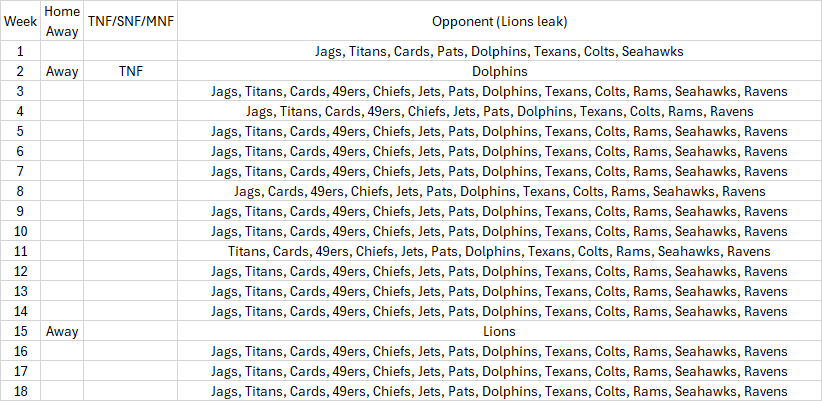822x401 pixels.
Task: Select the week 4 opponents cell ending with Ravens
Action: click(x=499, y=112)
